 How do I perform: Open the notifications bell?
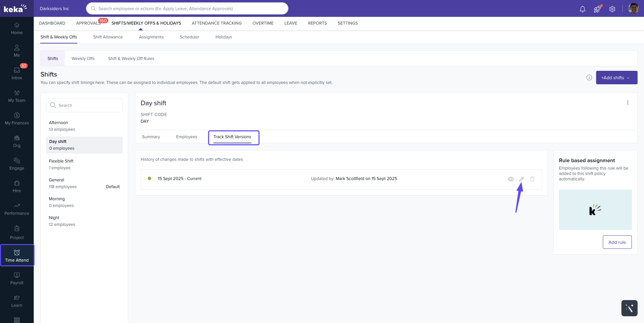(582, 9)
